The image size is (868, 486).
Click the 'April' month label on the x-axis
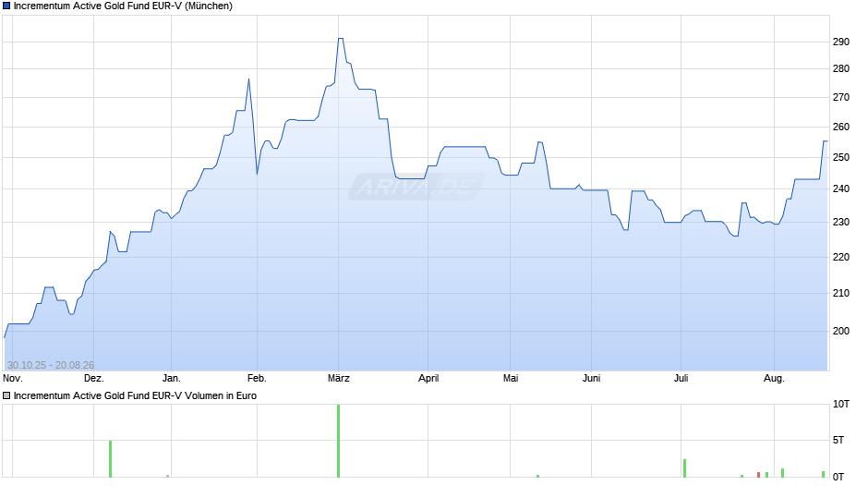(428, 379)
